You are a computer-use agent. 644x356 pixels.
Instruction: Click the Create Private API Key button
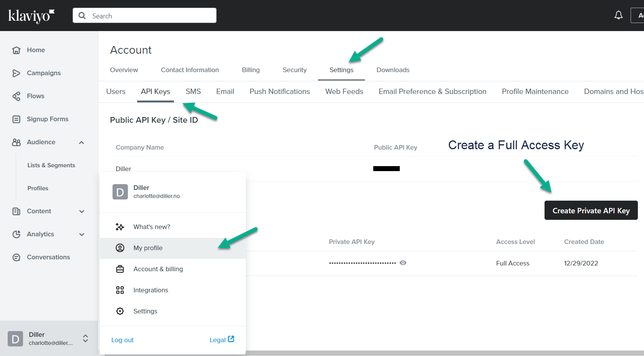tap(591, 210)
